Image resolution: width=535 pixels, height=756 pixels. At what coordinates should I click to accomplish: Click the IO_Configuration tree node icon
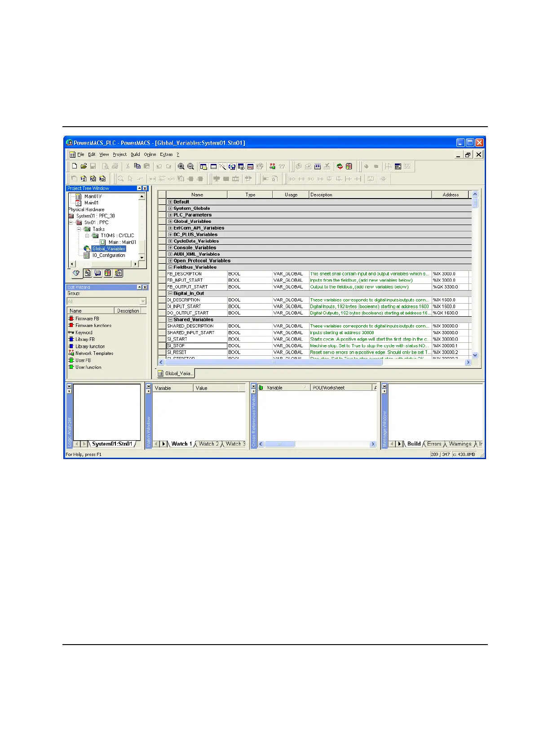pos(87,255)
